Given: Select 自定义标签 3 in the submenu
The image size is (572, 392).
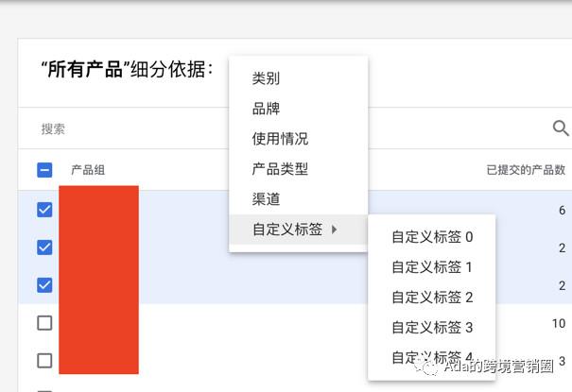Looking at the screenshot, I should point(432,328).
